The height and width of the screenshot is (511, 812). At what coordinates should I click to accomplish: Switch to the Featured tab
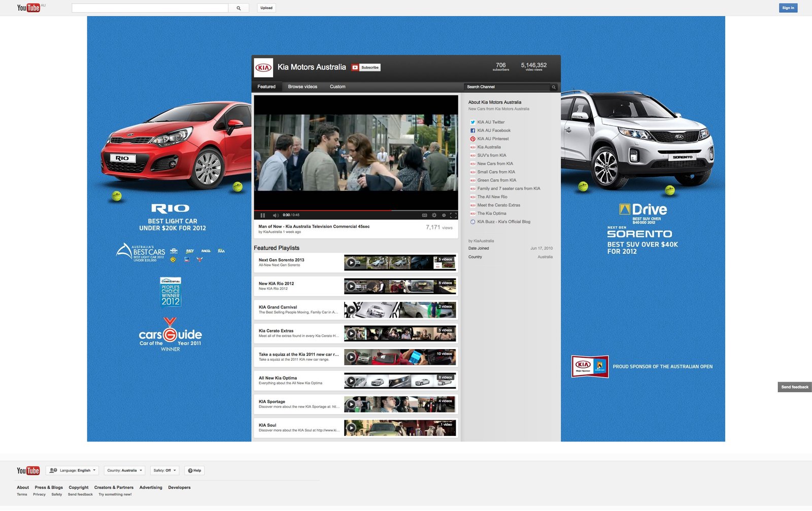[x=266, y=87]
